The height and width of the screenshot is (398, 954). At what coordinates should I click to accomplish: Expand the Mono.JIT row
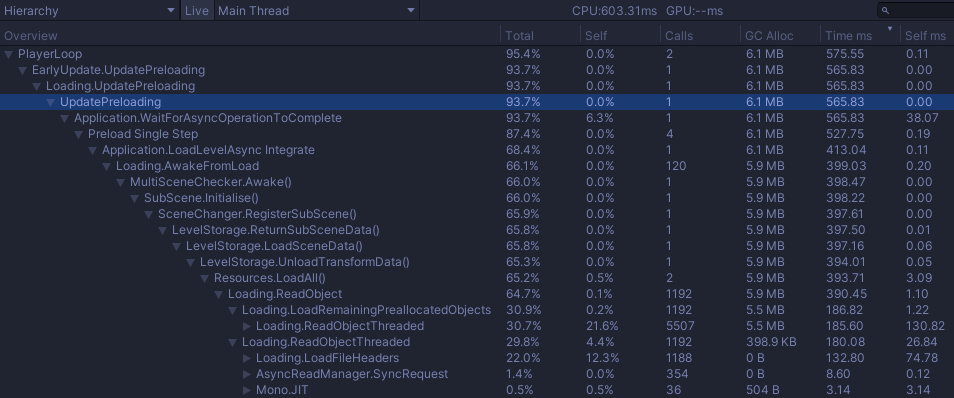click(246, 390)
